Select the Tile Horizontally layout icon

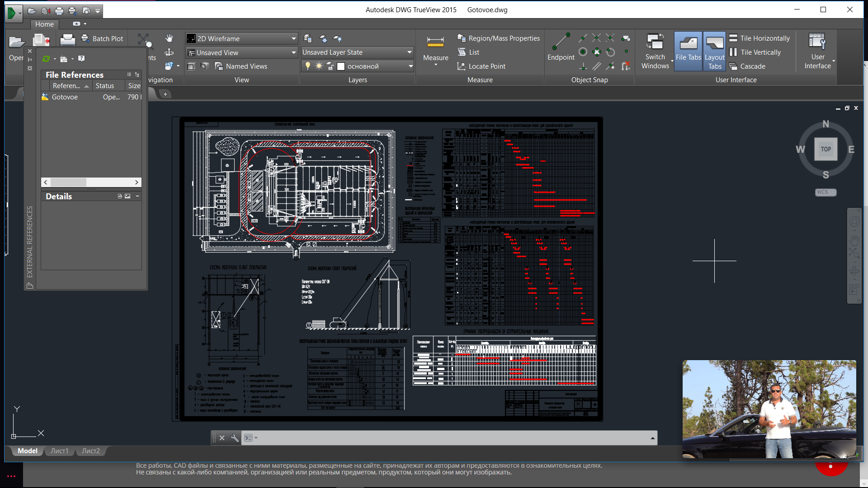click(733, 38)
